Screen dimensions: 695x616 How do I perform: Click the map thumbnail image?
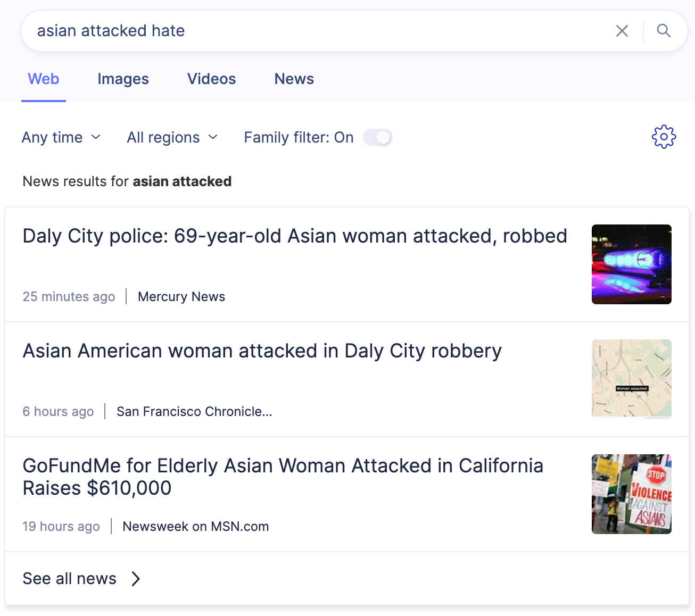(631, 379)
